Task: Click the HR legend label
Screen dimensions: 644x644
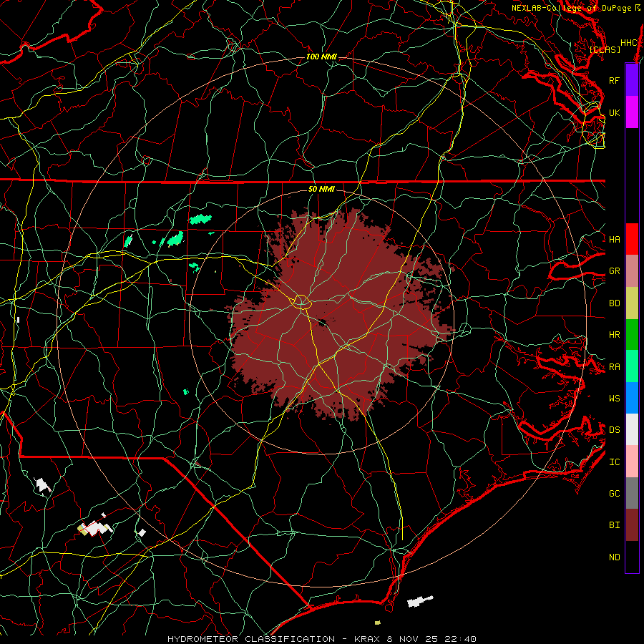Action: [x=614, y=335]
